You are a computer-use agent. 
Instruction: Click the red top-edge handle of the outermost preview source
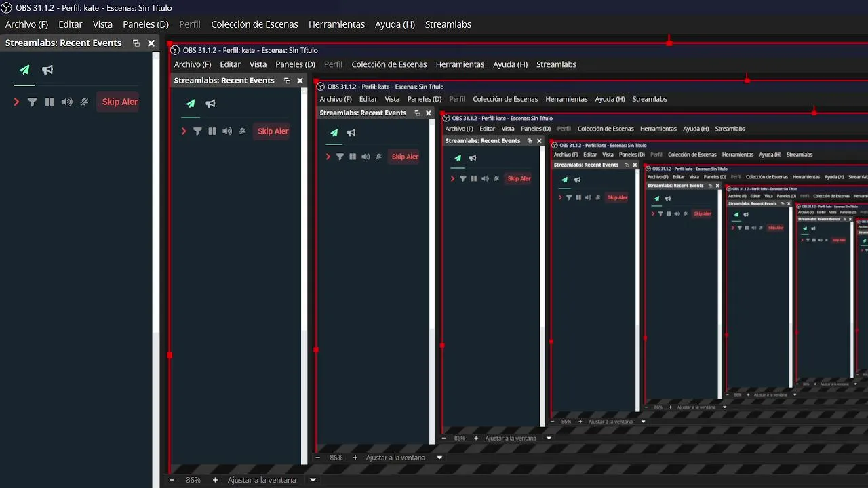669,43
